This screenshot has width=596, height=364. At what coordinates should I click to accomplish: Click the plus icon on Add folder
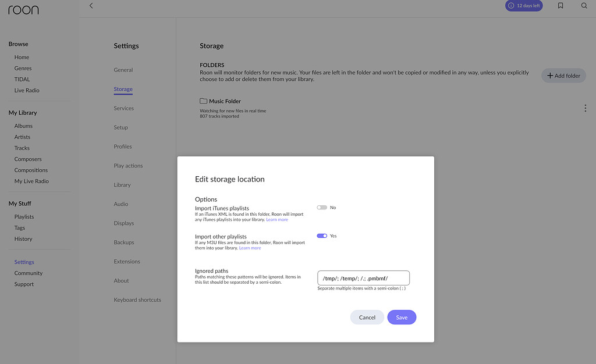tap(551, 75)
